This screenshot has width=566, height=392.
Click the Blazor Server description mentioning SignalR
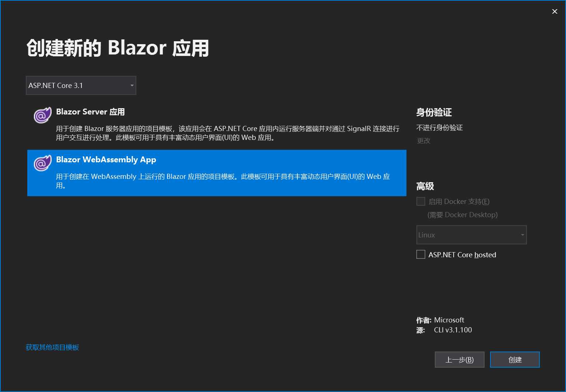228,133
